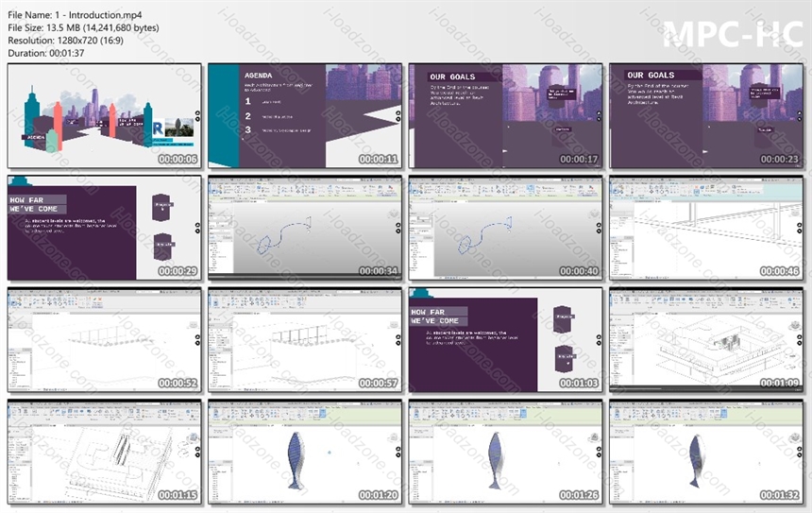The width and height of the screenshot is (812, 513).
Task: Select the Agenda frame at 00:00:11
Action: pyautogui.click(x=305, y=115)
